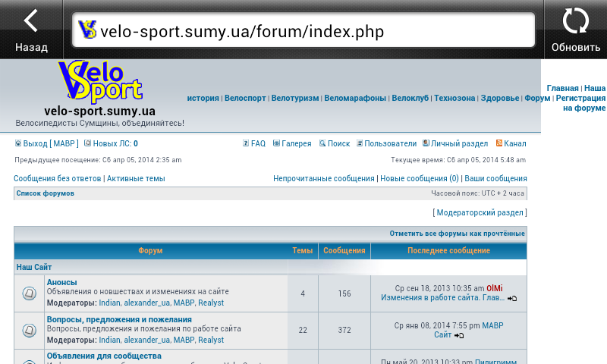
Task: Tap the back arrow icon
Action: click(x=31, y=21)
